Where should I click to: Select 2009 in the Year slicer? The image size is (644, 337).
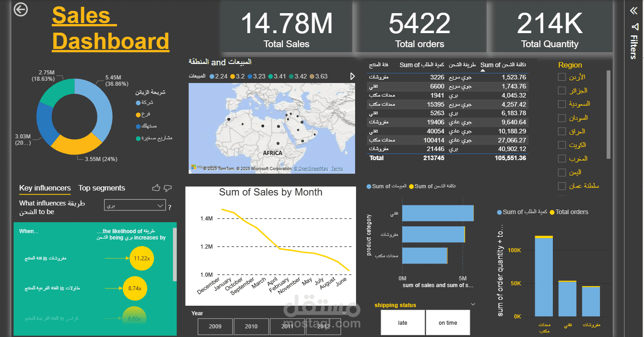pos(215,326)
